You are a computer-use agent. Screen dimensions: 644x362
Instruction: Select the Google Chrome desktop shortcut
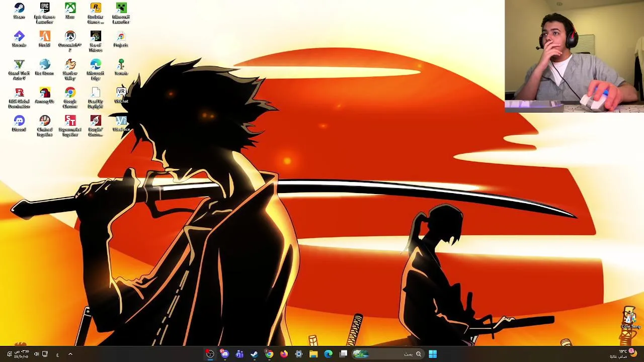(70, 98)
